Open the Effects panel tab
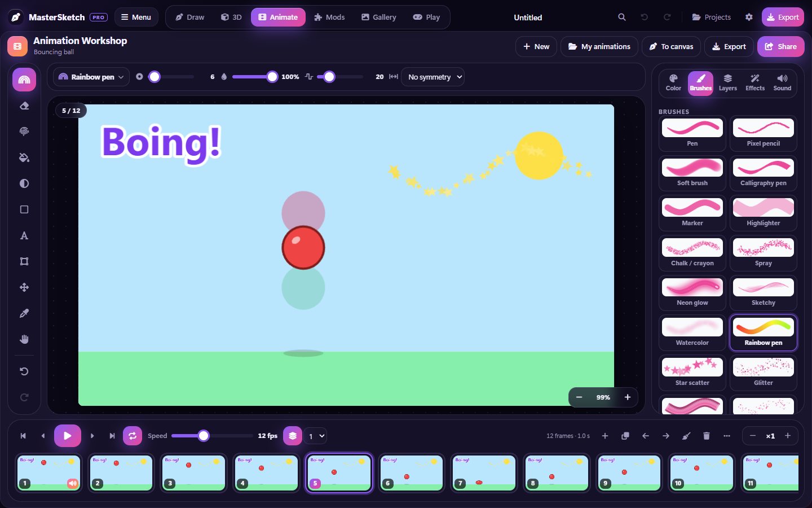The width and height of the screenshot is (812, 508). point(755,82)
